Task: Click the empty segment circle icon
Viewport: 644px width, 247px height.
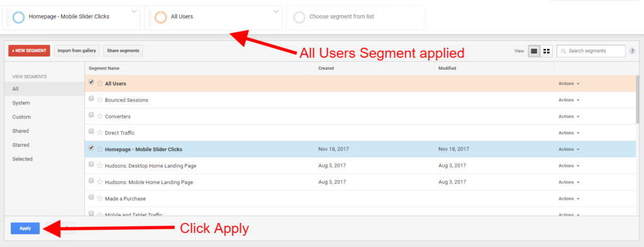Action: coord(299,17)
